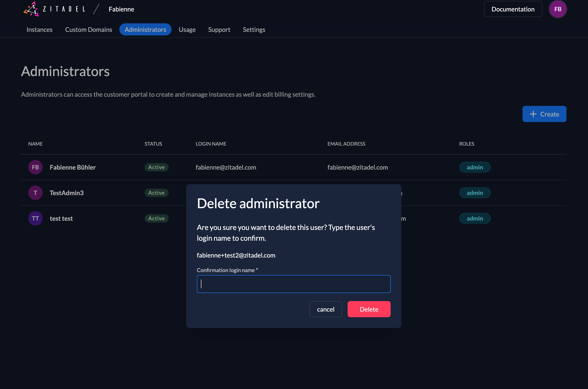Click the FB avatar icon top right
This screenshot has width=588, height=389.
pyautogui.click(x=558, y=9)
